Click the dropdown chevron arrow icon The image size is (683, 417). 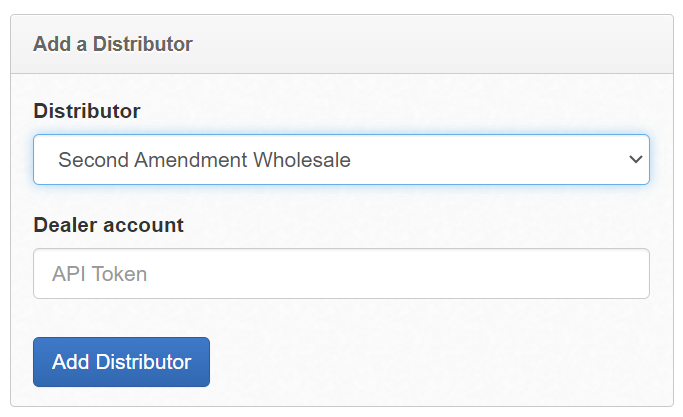[636, 159]
